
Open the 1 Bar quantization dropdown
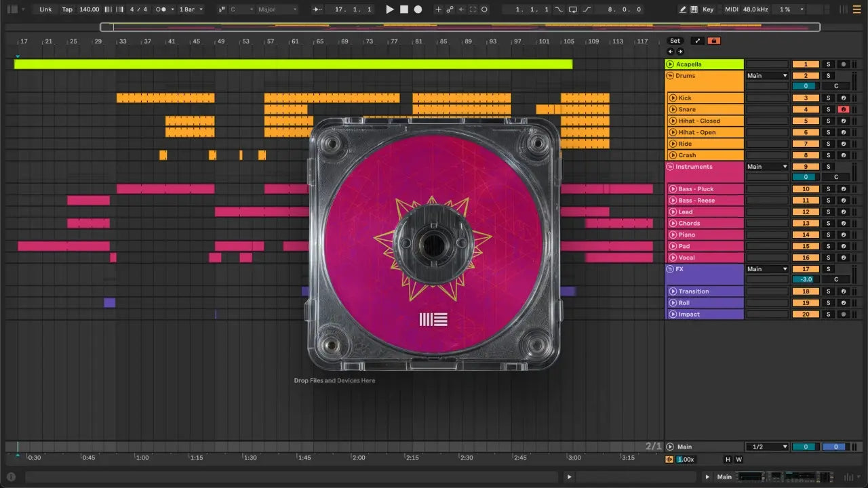click(x=191, y=9)
